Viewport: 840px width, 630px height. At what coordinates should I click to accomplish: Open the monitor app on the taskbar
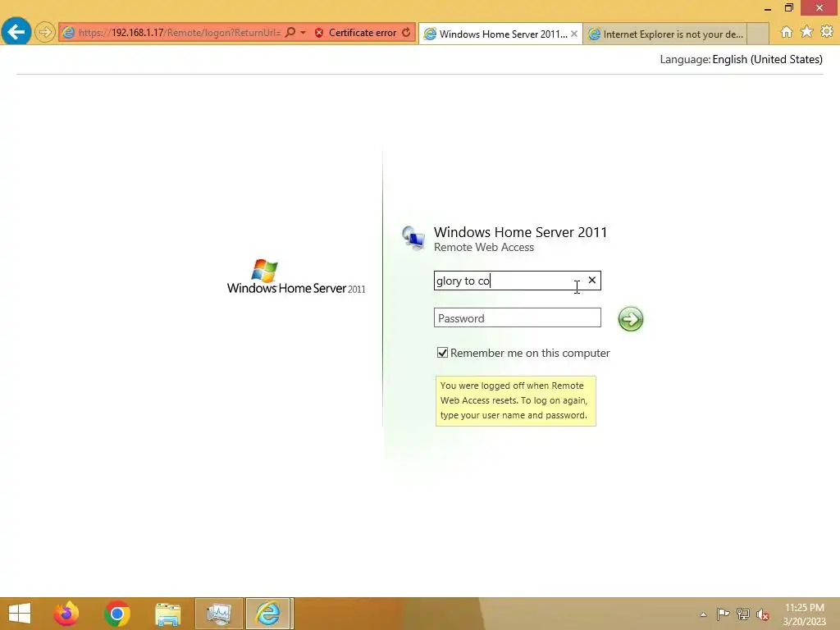tap(219, 614)
